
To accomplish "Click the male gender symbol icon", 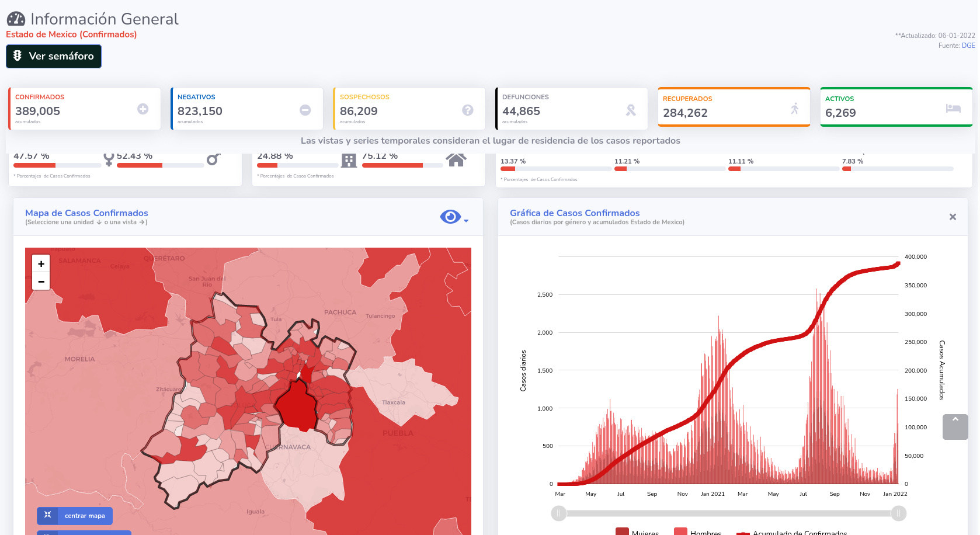I will click(x=213, y=159).
